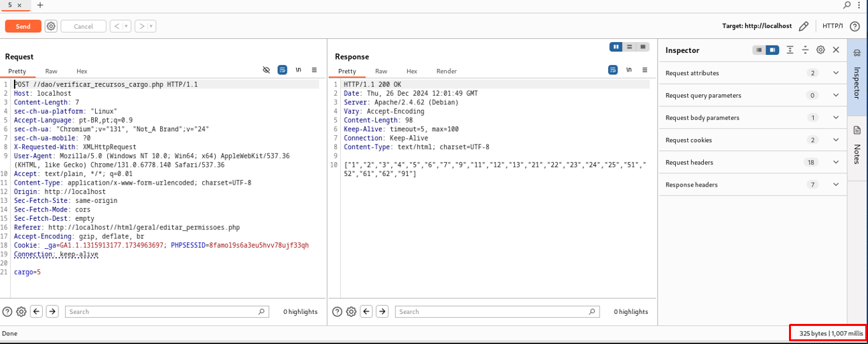This screenshot has width=868, height=344.
Task: Open Repeater help question icon
Action: point(855,26)
